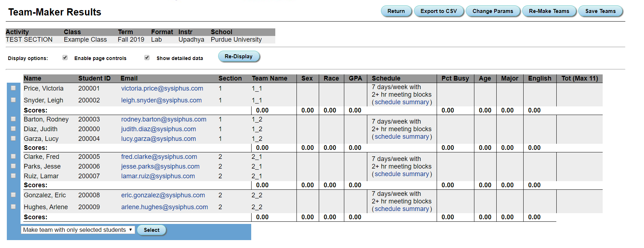Click the Return button

tap(396, 11)
